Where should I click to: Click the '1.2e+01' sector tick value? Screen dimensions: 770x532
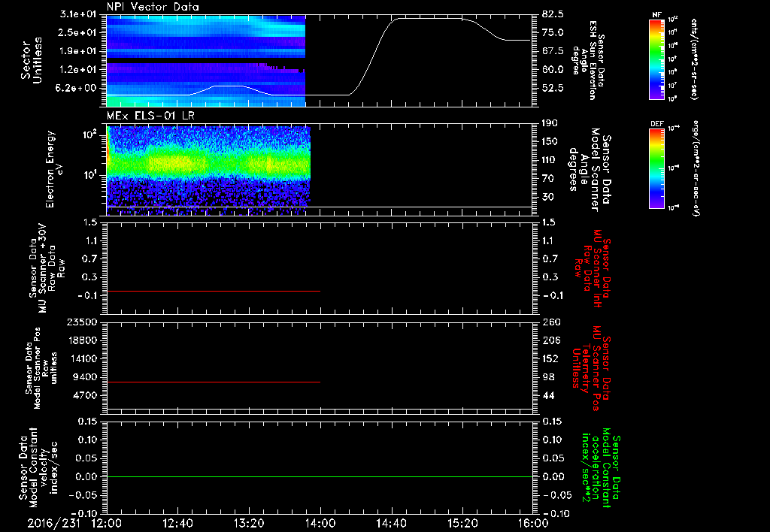click(78, 70)
